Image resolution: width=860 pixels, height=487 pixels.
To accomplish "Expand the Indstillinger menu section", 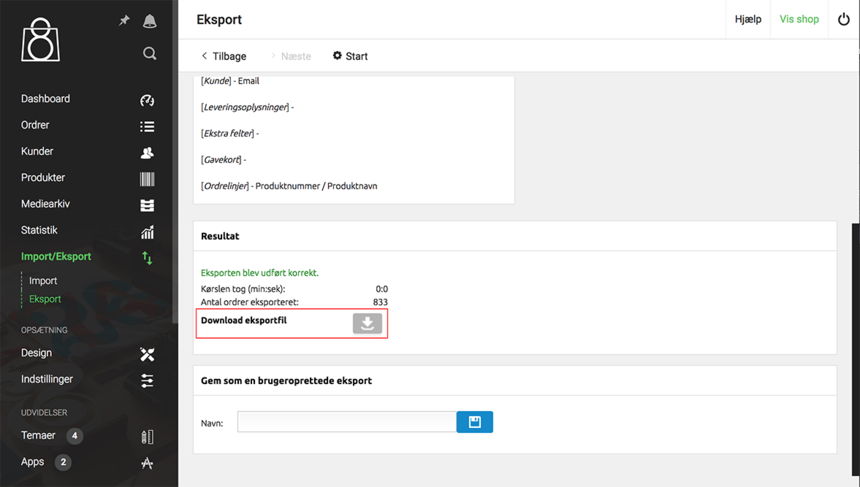I will point(47,379).
